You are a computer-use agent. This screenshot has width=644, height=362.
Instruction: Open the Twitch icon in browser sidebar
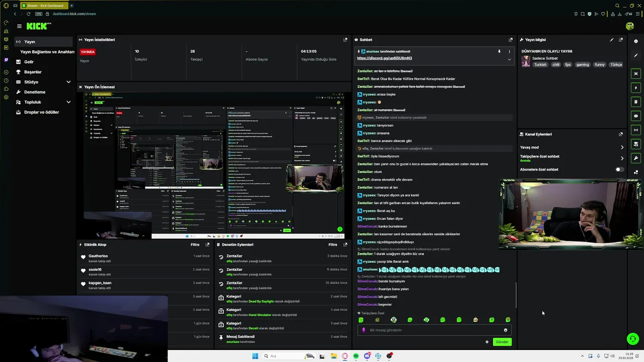point(6,60)
